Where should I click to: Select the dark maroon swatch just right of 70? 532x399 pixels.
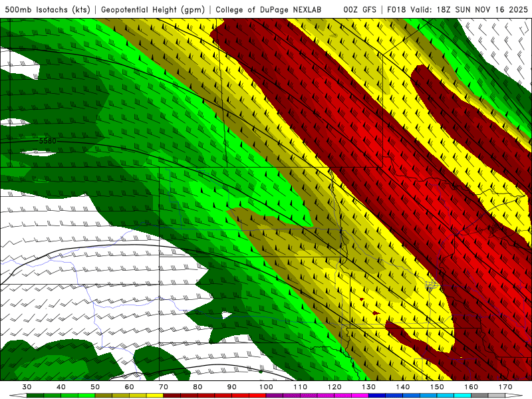coord(172,396)
